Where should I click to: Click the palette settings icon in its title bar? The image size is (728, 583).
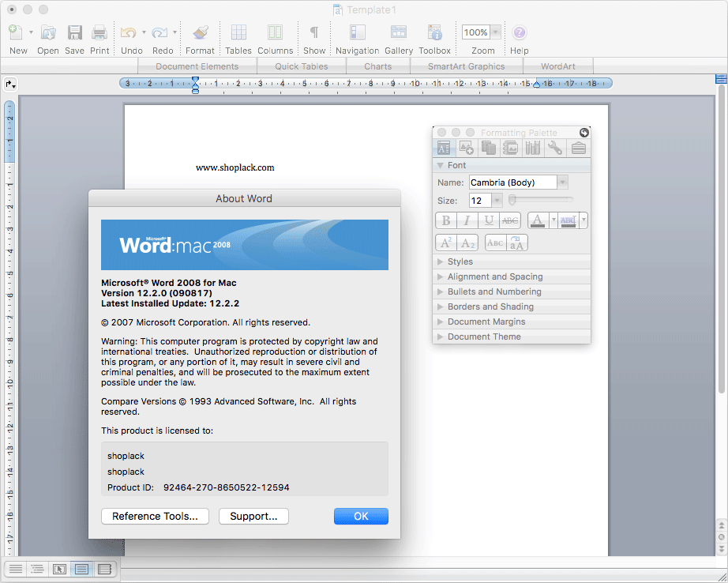tap(584, 133)
